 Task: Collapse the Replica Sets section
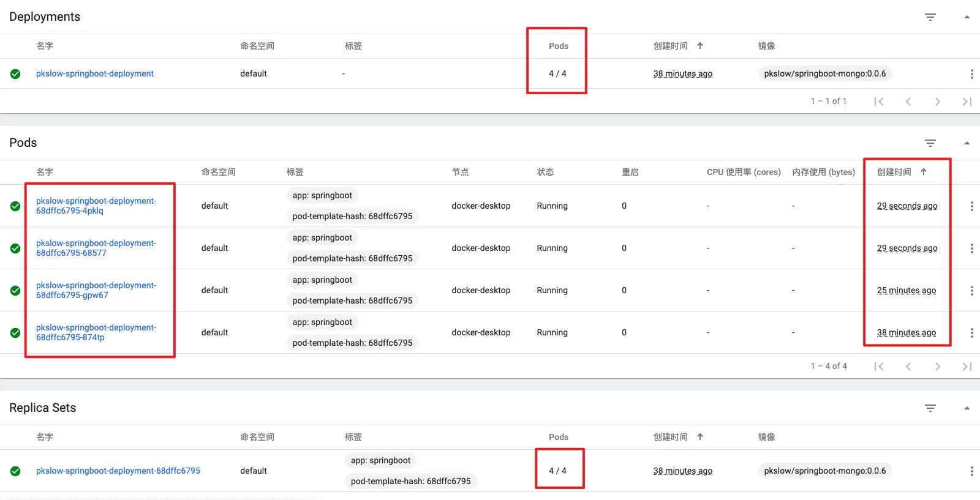(967, 408)
